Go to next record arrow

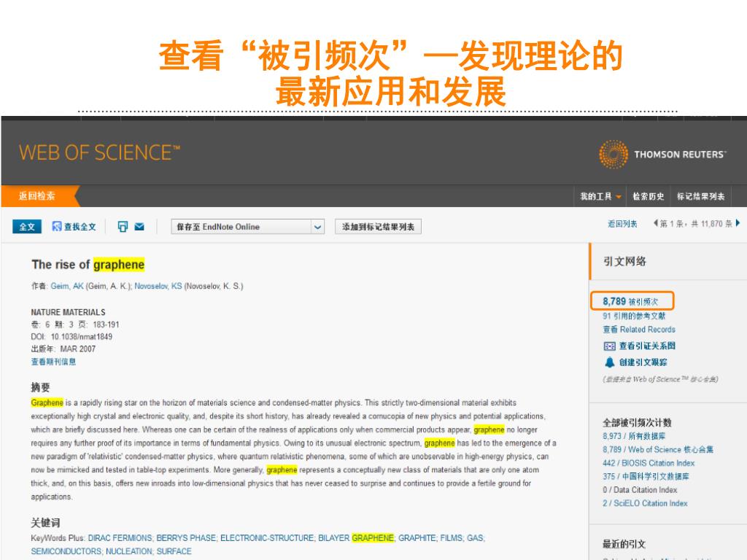[738, 223]
